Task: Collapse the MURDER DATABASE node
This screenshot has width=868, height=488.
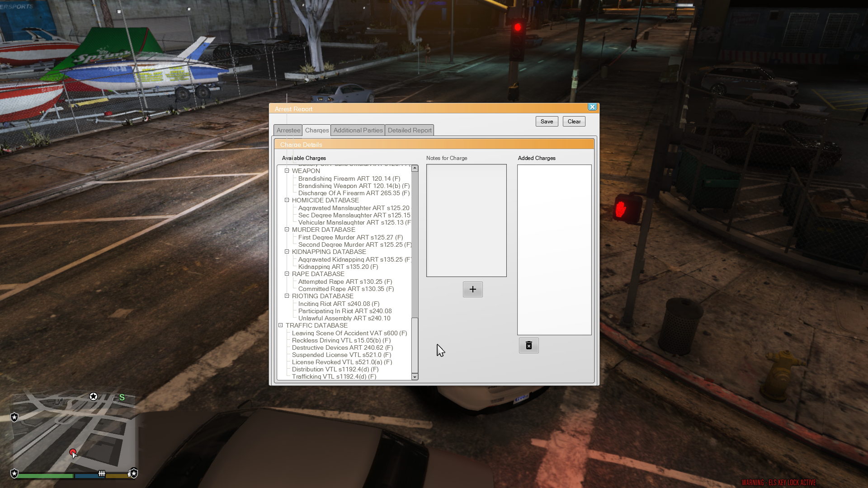Action: point(287,230)
